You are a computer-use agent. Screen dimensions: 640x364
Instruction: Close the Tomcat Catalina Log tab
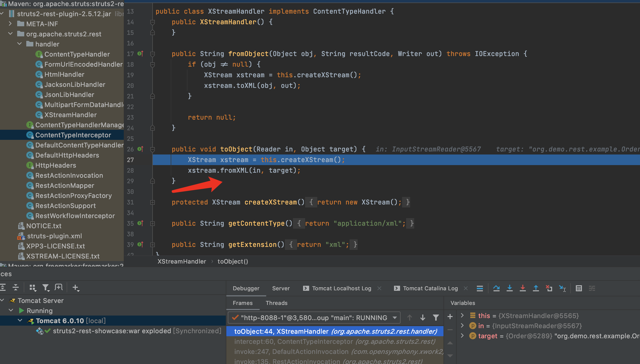pos(466,288)
